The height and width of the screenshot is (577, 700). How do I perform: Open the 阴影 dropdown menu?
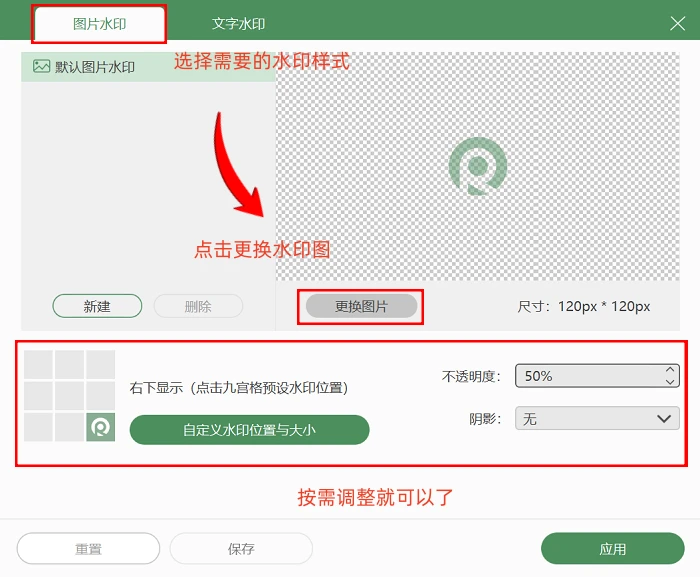597,419
